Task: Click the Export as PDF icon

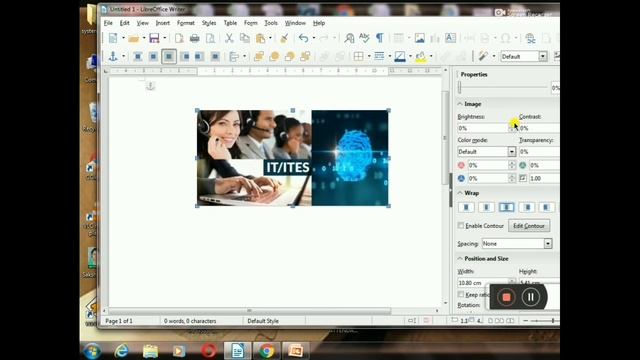Action: point(179,38)
